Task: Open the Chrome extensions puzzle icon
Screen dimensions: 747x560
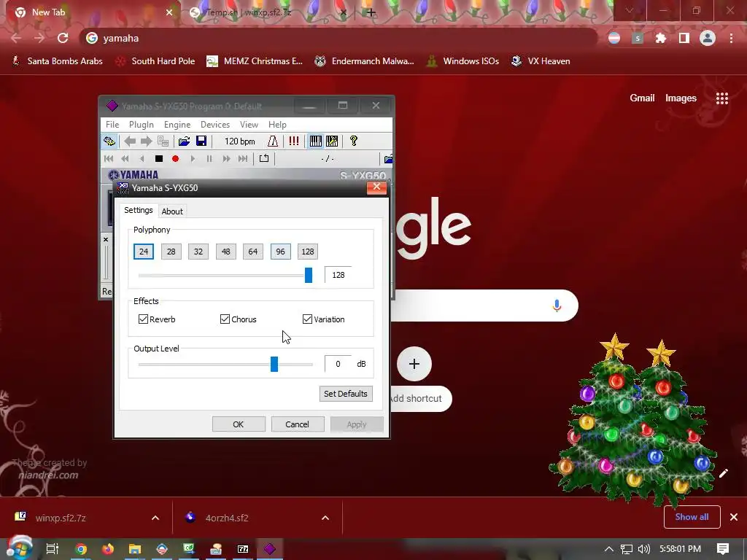Action: [661, 38]
